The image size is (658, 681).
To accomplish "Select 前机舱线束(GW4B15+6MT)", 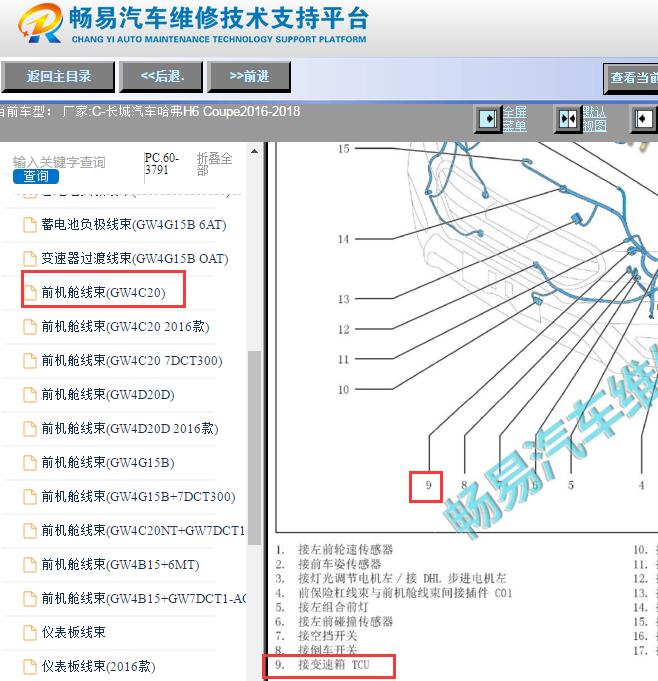I will [x=120, y=564].
